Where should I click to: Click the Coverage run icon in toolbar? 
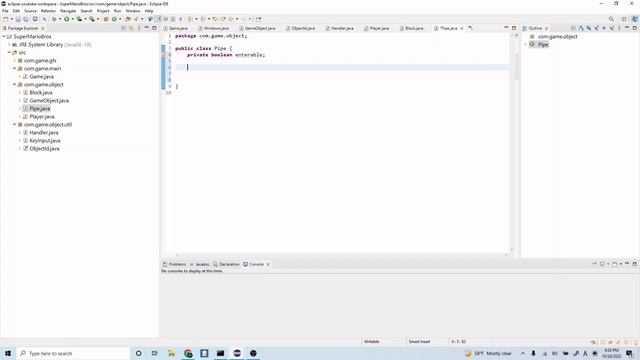(79, 19)
